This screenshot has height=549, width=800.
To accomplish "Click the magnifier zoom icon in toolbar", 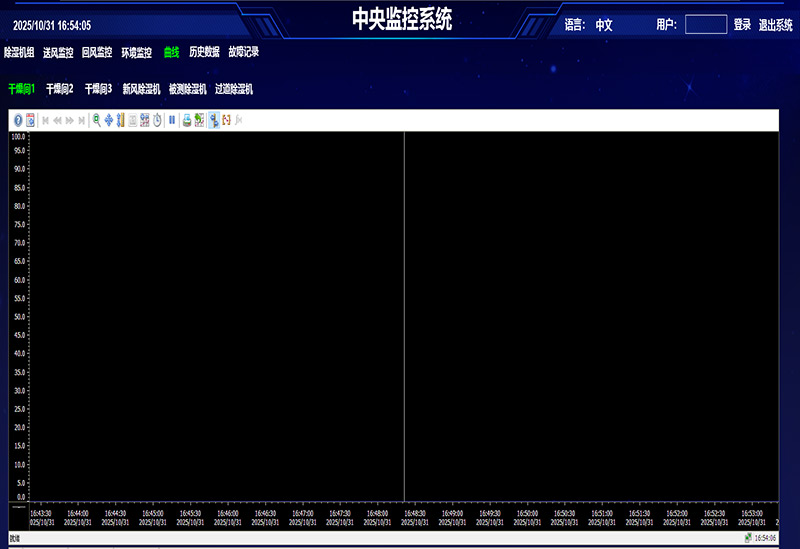I will [96, 120].
